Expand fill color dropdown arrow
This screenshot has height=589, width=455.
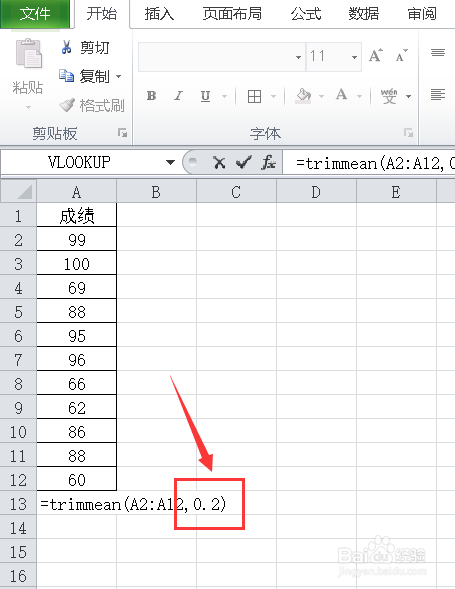(322, 97)
